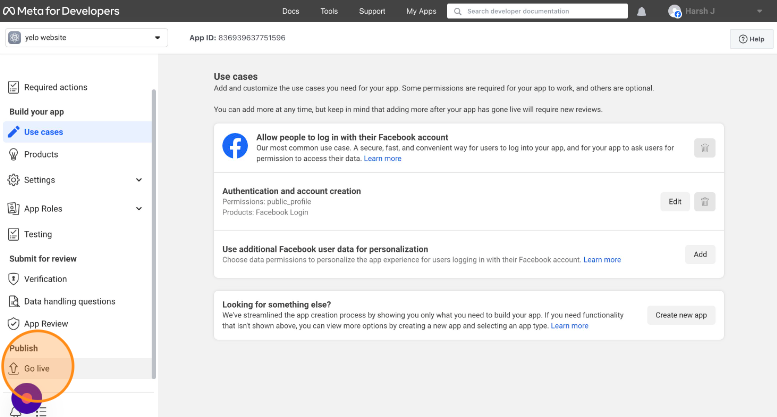
Task: Click the Products lightbulb icon
Action: (13, 155)
